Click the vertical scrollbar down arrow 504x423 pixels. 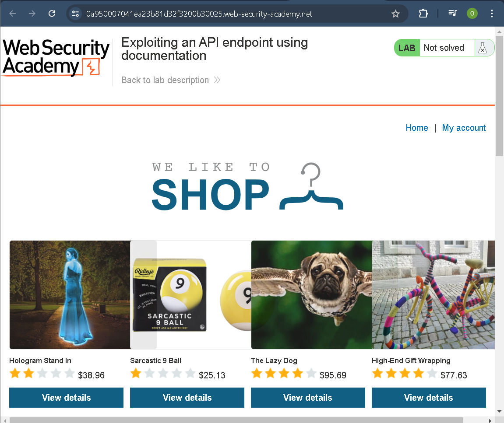(500, 411)
